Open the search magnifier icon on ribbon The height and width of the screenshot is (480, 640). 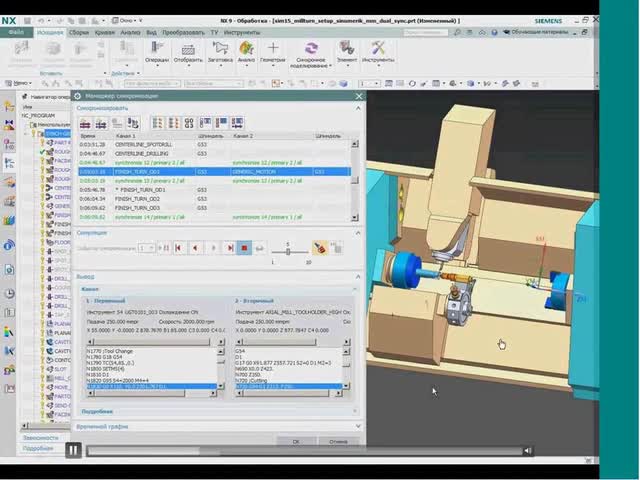pyautogui.click(x=457, y=32)
